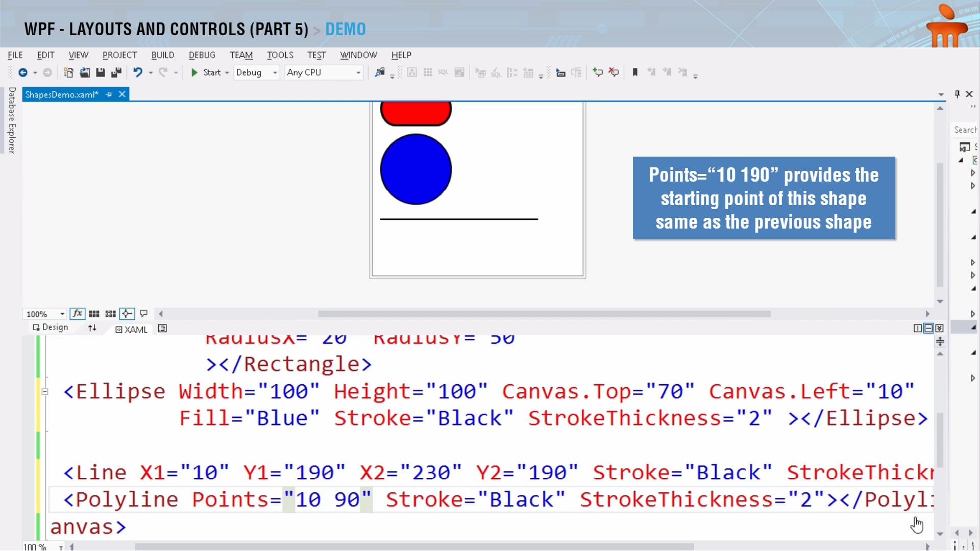Toggle effects rendering with the fx button
Screen dimensions: 980x551
click(78, 314)
